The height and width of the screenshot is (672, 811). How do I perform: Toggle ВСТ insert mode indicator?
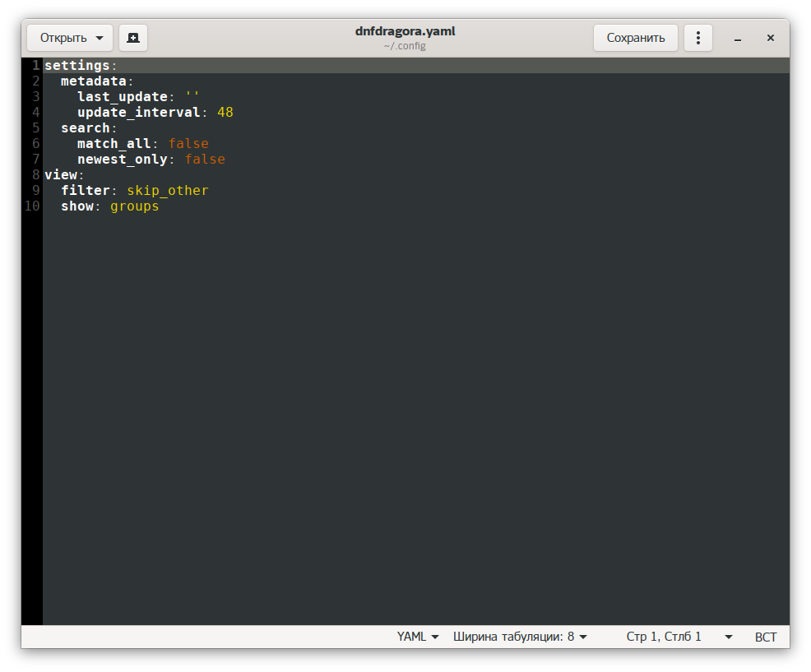coord(766,637)
